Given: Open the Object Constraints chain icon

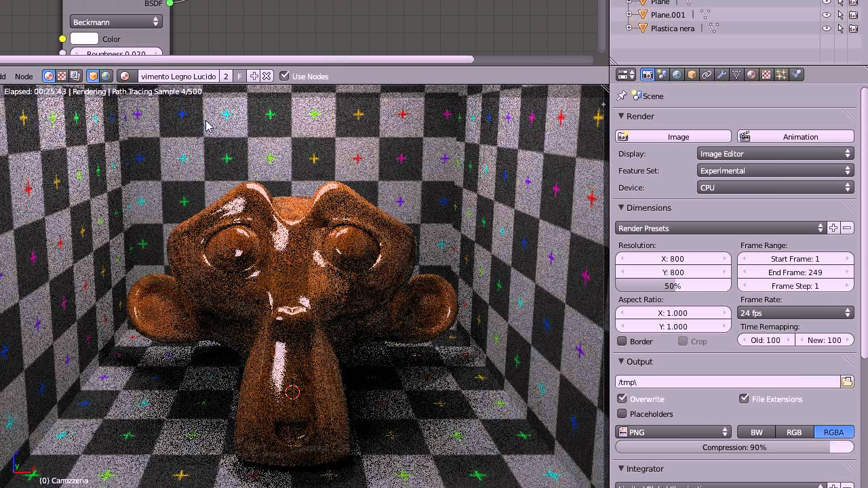Looking at the screenshot, I should [x=707, y=75].
